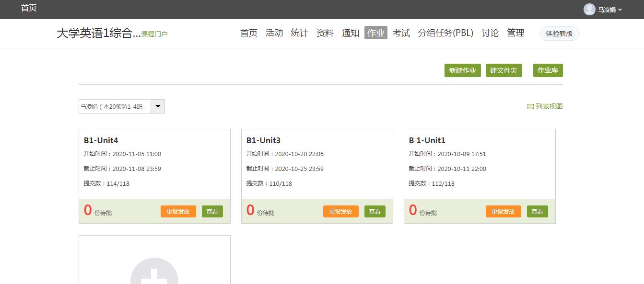Click 重设发放 for B1-Unit4
644x284 pixels.
click(x=178, y=212)
